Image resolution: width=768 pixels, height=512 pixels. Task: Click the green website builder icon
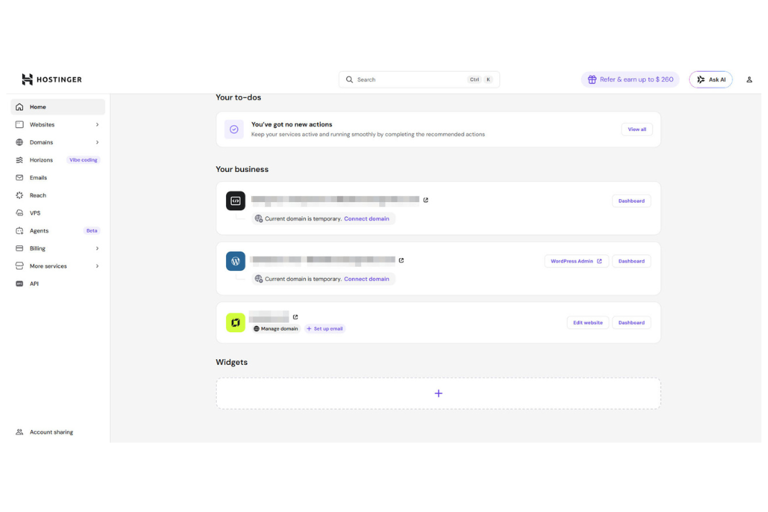point(236,322)
